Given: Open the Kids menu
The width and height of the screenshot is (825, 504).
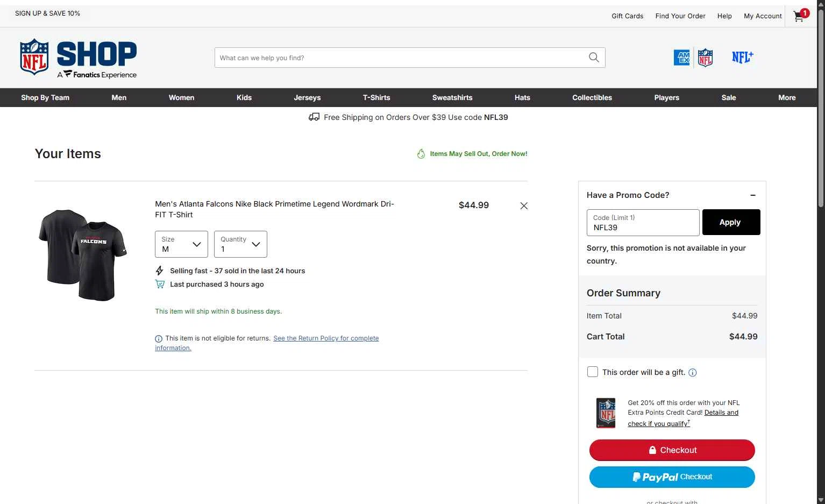Looking at the screenshot, I should coord(244,97).
